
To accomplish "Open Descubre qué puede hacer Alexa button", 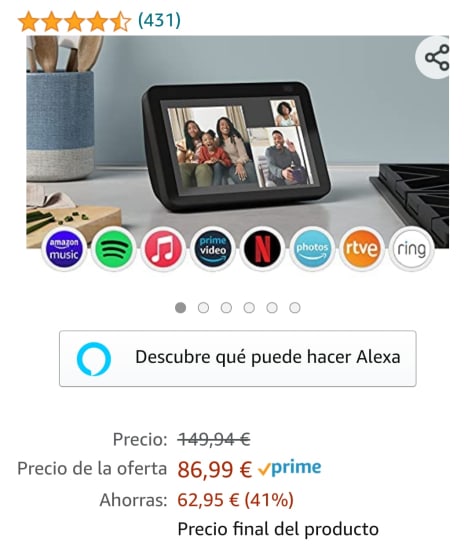I will click(x=238, y=358).
